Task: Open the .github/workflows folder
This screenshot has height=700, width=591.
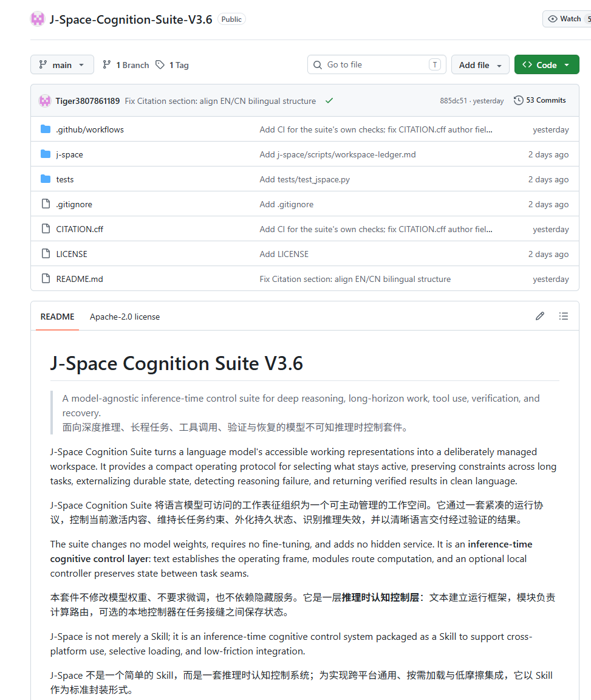Action: (x=90, y=129)
